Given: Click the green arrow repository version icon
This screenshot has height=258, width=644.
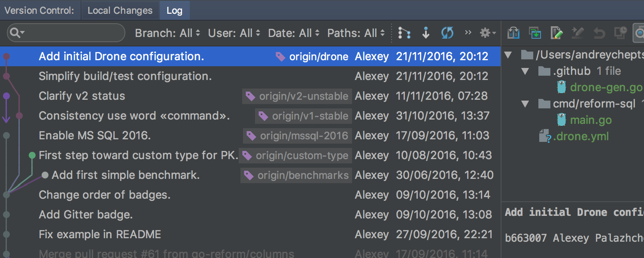Looking at the screenshot, I should point(535,33).
